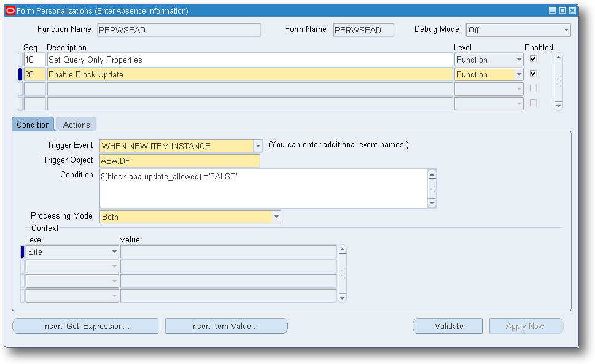Click the Context list scroll up arrow

click(x=342, y=249)
